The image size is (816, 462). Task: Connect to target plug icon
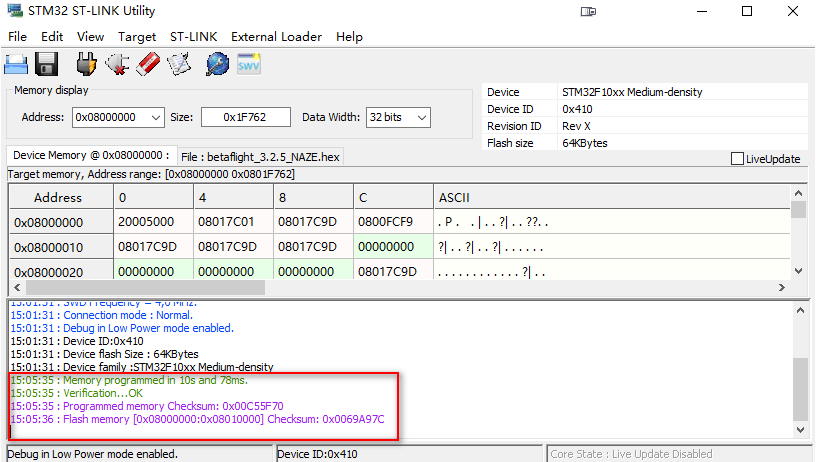pyautogui.click(x=86, y=65)
